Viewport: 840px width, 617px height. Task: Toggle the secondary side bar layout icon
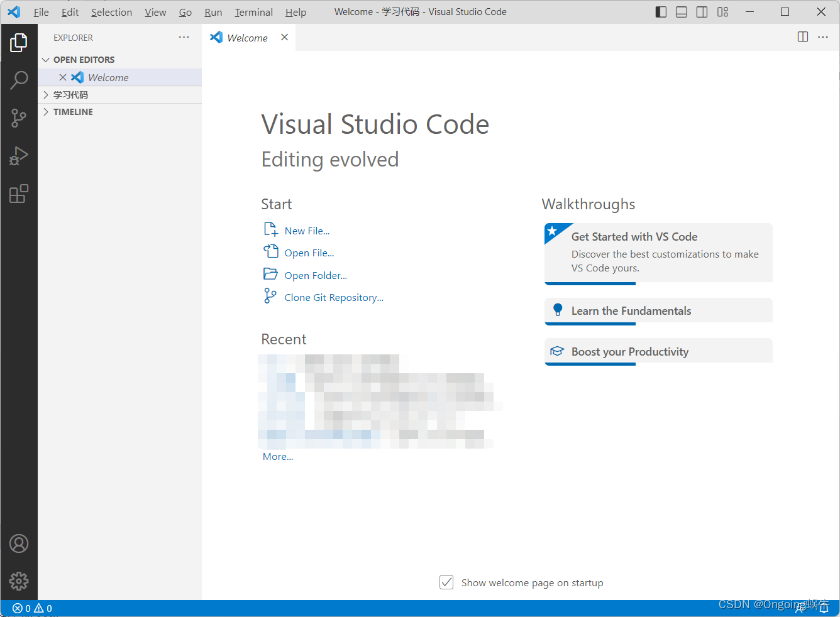[x=702, y=12]
